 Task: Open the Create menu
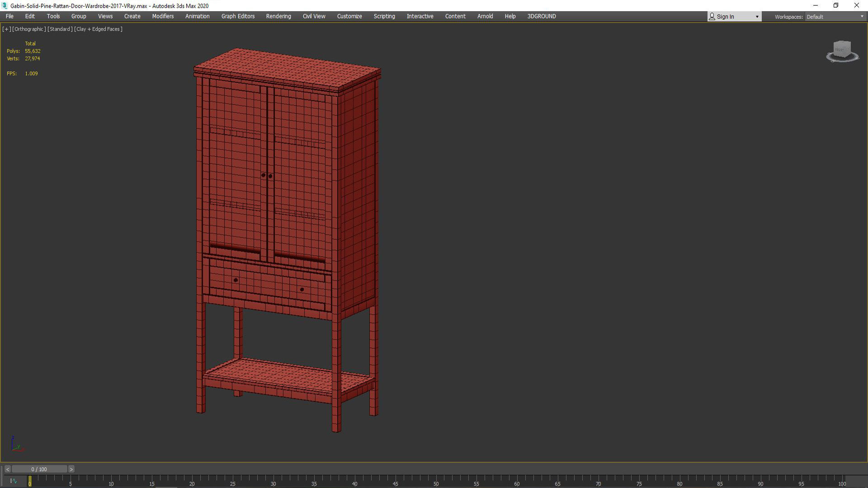(x=132, y=16)
